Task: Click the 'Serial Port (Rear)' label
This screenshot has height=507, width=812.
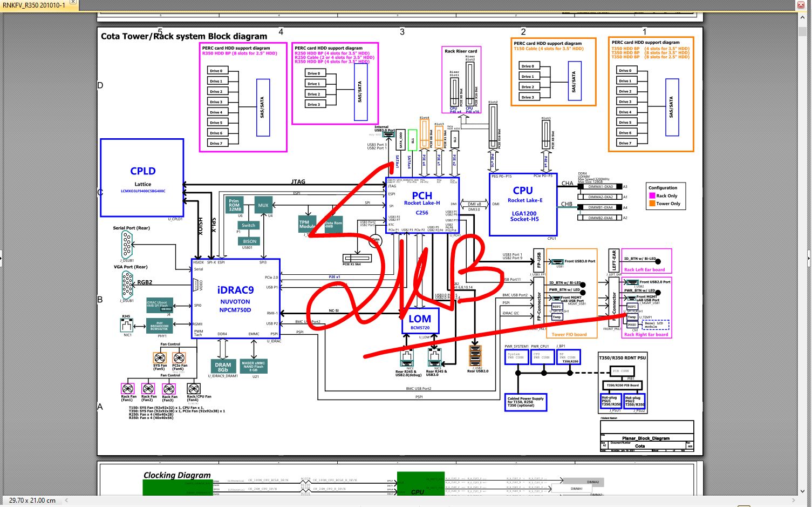Action: click(x=131, y=228)
